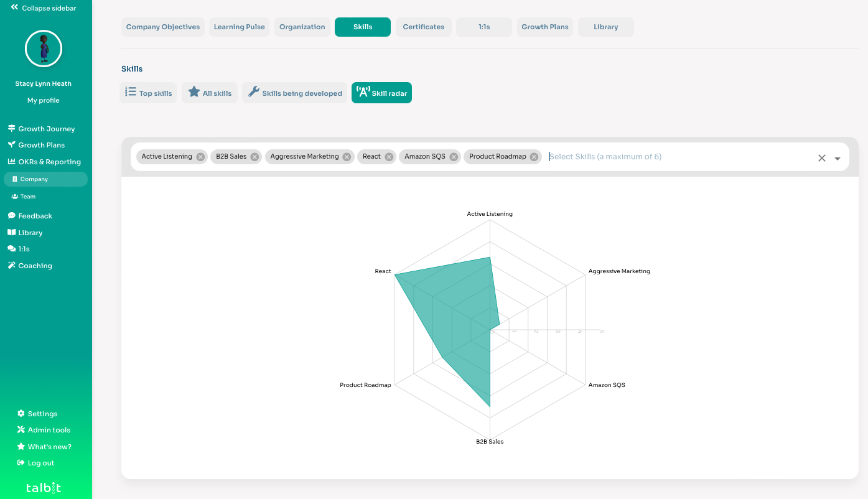
Task: Click the Library book icon in sidebar
Action: point(11,232)
